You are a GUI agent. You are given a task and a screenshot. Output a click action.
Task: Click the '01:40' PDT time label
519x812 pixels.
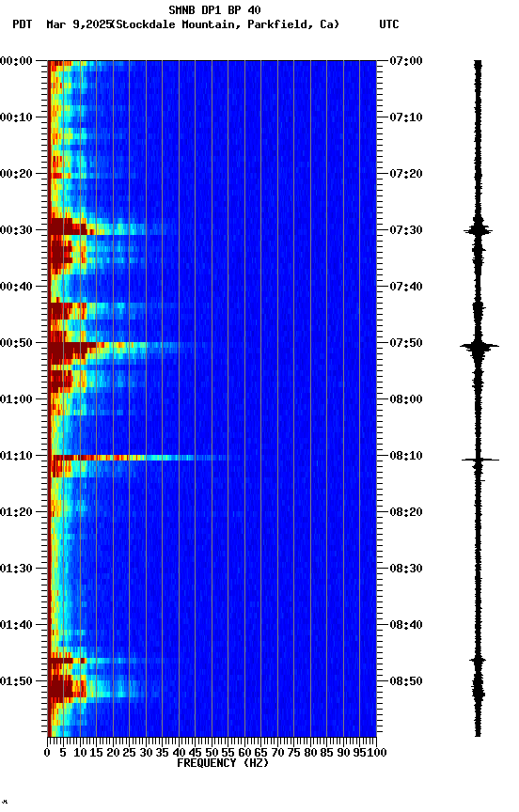click(16, 626)
